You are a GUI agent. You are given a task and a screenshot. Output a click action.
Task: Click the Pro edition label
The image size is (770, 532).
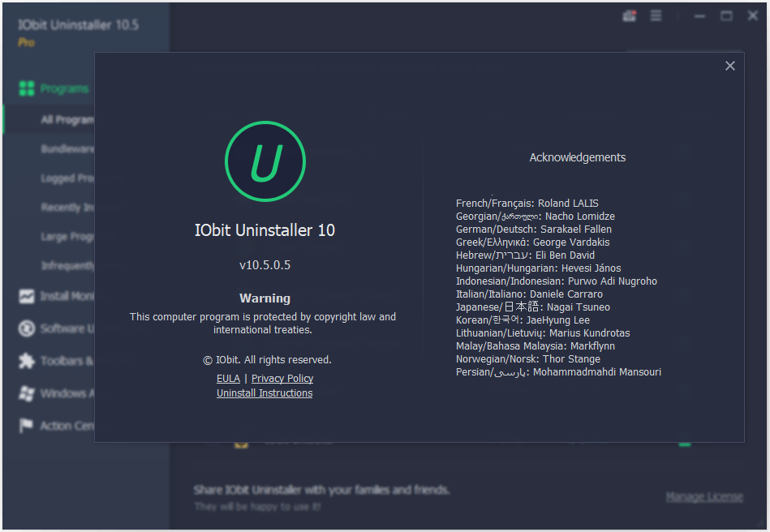27,43
